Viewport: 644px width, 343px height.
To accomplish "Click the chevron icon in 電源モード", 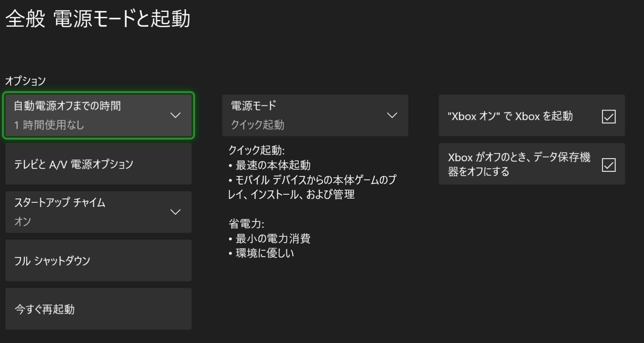I will [392, 115].
